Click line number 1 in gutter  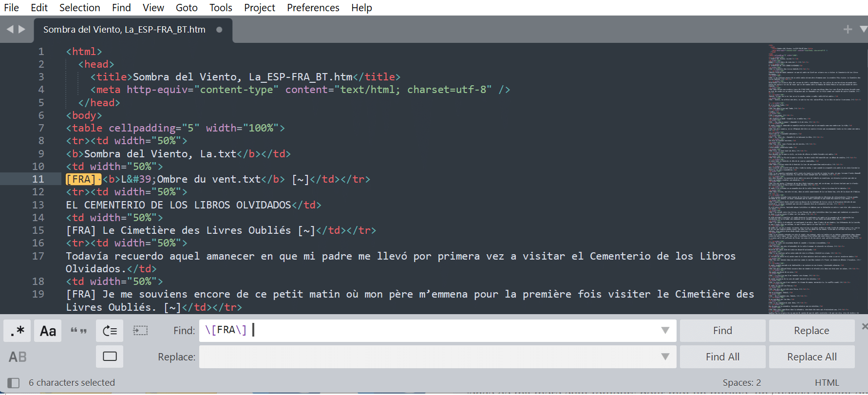[x=41, y=52]
